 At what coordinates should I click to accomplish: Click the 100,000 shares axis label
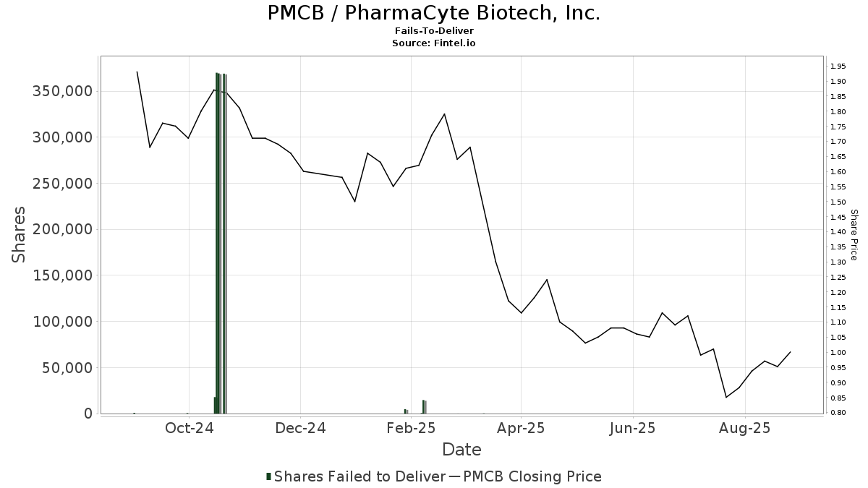(62, 322)
